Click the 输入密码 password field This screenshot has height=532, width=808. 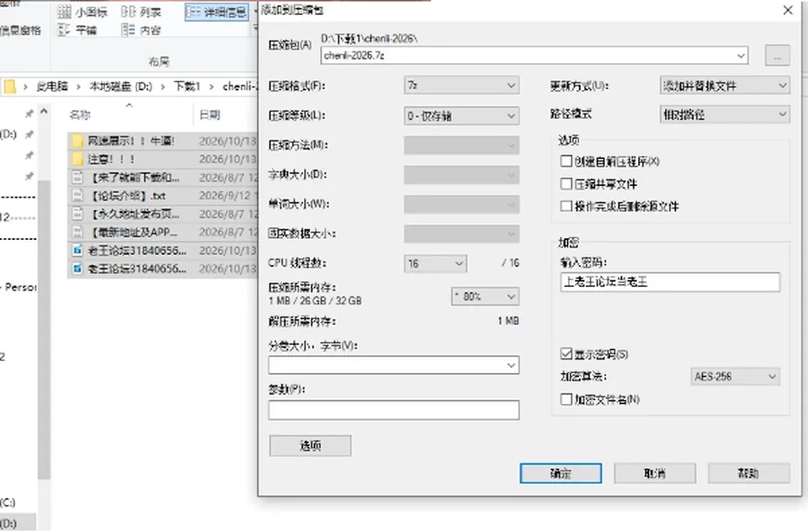[670, 282]
